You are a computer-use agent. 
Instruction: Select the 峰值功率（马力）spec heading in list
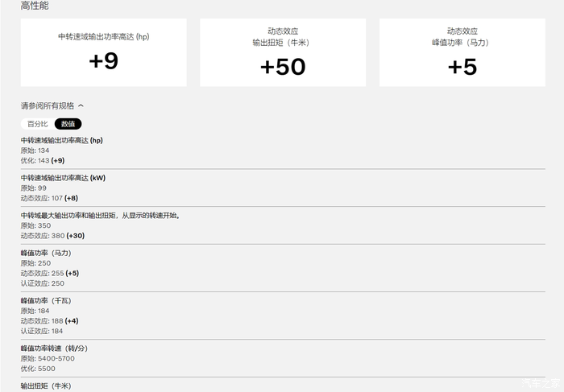point(46,253)
